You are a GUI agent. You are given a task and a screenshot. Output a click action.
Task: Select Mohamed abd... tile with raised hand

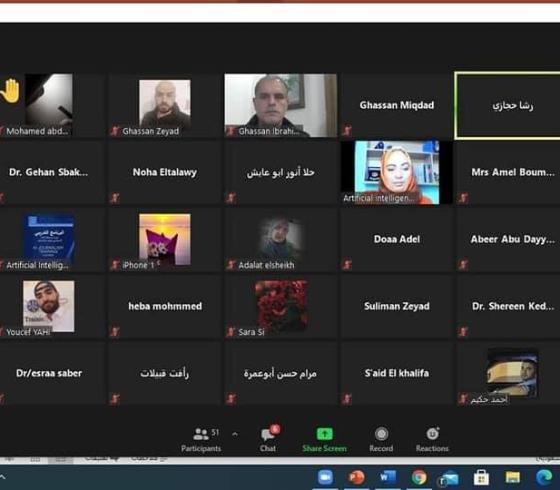(x=52, y=105)
